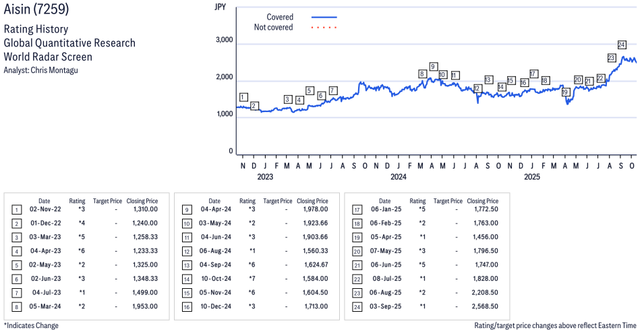
Task: Click the blue Covered legend line sample
Action: pyautogui.click(x=324, y=17)
